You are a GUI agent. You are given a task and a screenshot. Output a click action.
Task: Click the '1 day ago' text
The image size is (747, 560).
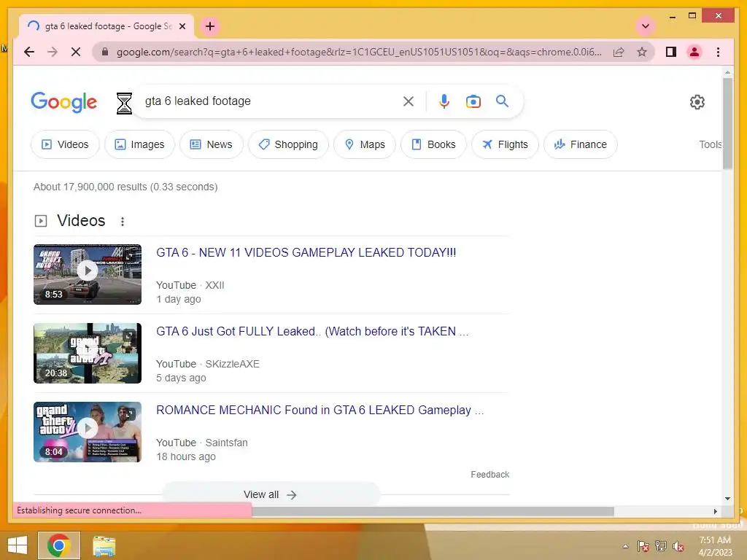(179, 299)
